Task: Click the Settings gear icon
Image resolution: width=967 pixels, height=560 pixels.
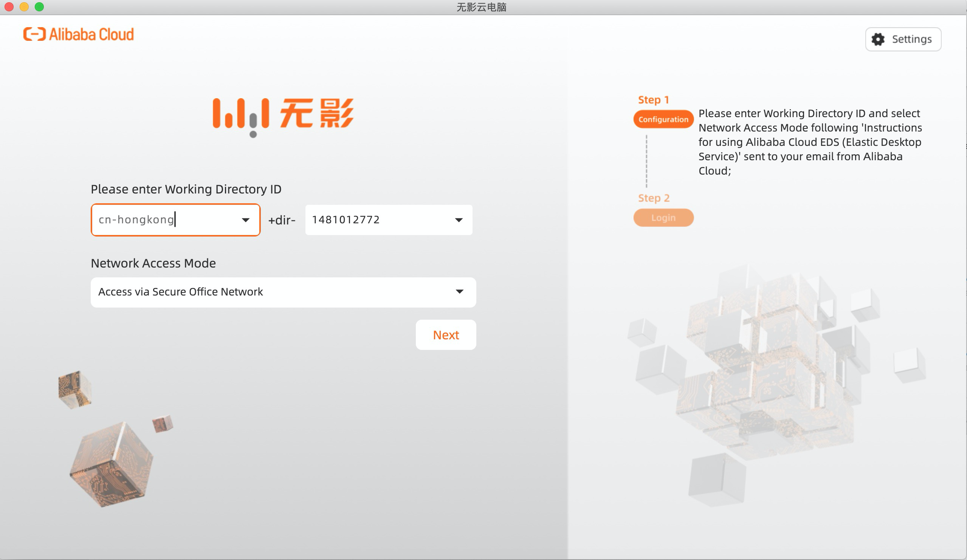Action: click(x=878, y=39)
